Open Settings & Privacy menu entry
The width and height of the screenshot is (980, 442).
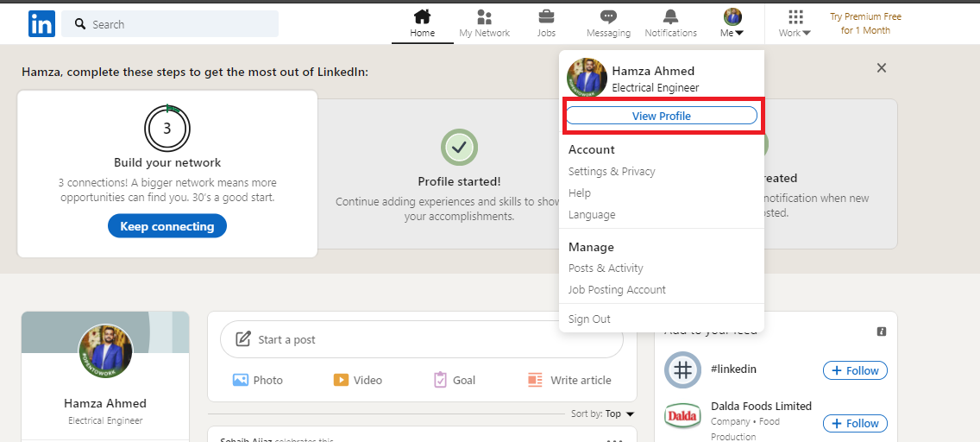(612, 171)
